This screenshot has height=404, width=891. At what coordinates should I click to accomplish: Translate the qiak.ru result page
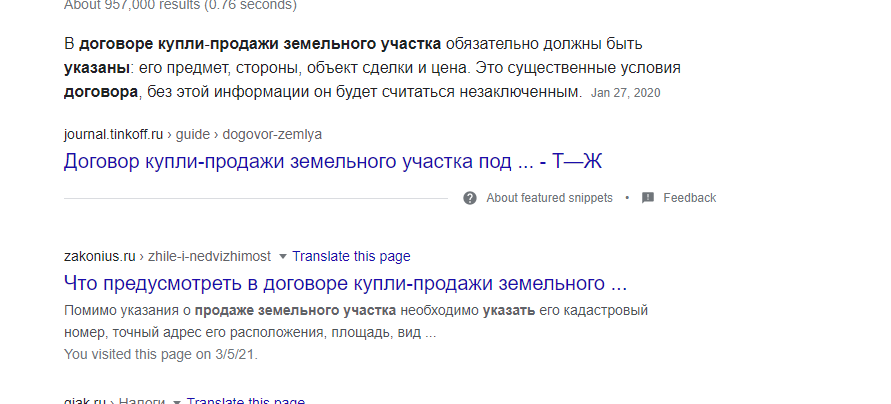245,401
